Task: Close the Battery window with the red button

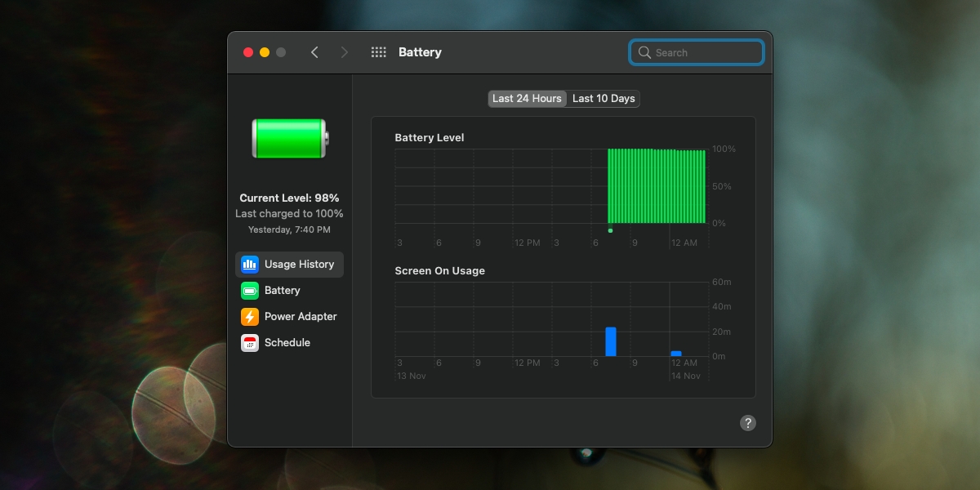Action: click(248, 52)
